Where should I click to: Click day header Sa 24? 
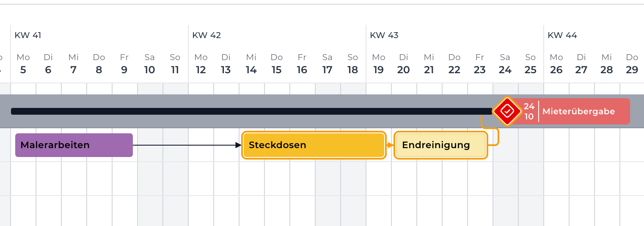pyautogui.click(x=505, y=64)
